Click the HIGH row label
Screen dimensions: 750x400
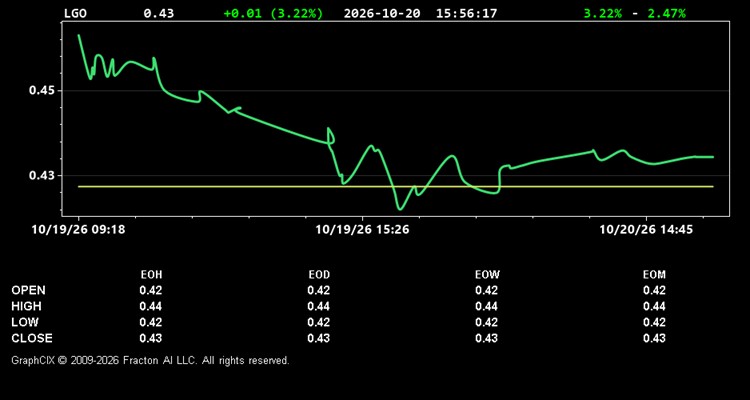26,306
